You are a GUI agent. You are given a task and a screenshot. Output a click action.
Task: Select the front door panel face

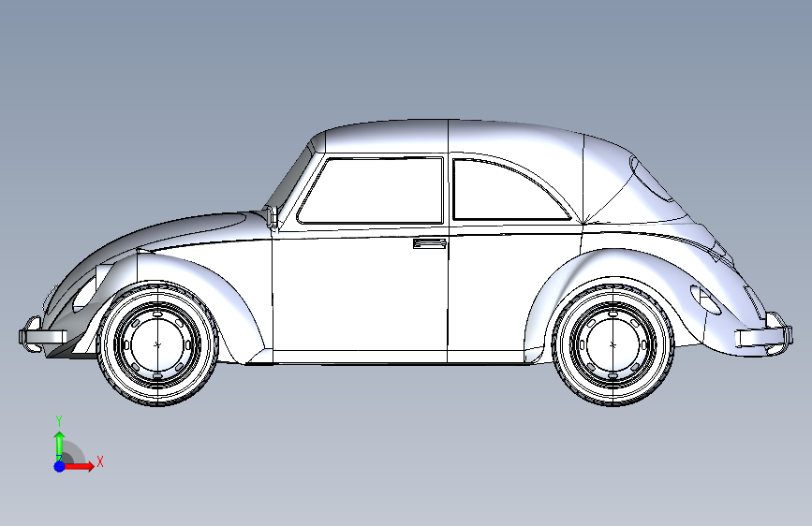(360, 295)
